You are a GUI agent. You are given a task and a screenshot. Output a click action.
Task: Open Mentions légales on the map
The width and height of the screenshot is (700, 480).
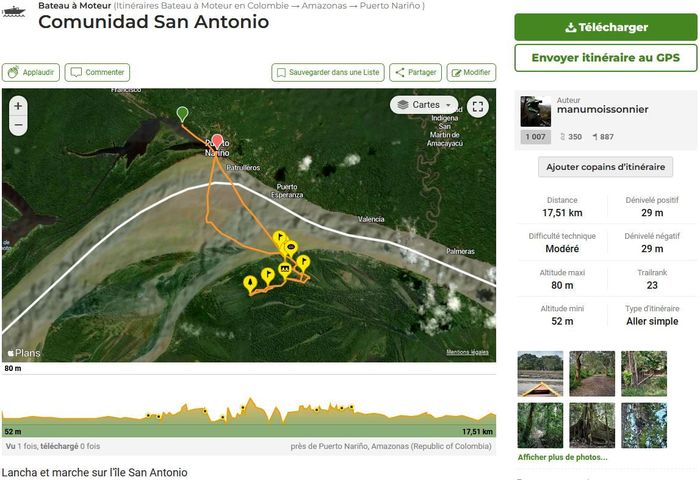click(x=467, y=352)
